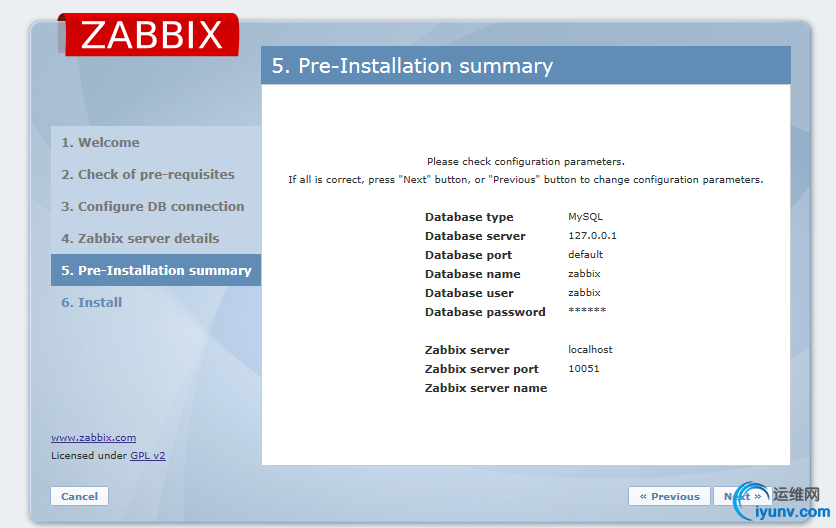Click 'zabbix' value beside Database user
The image size is (836, 528).
[584, 292]
